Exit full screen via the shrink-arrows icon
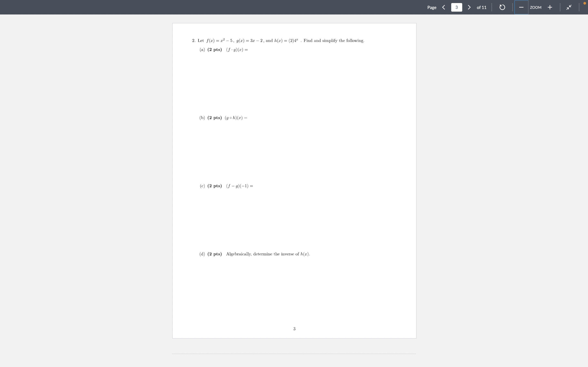Viewport: 588px width, 367px height. coord(569,7)
